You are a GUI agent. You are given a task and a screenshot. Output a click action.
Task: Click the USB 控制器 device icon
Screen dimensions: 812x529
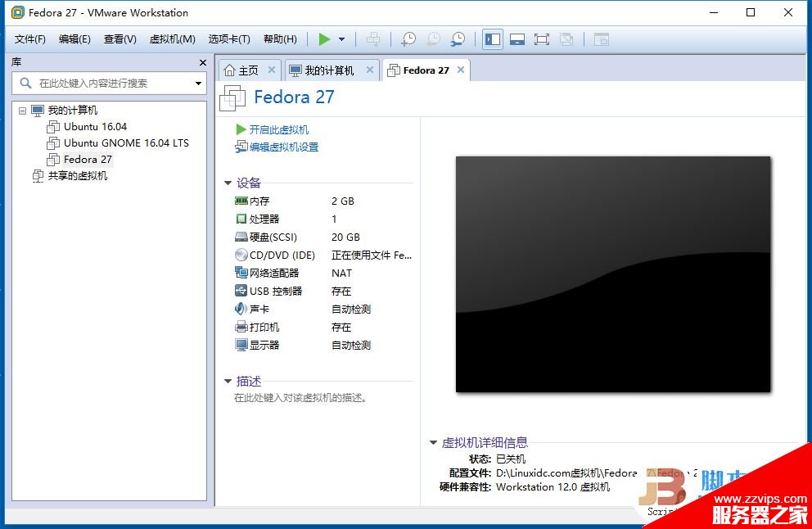pos(241,291)
